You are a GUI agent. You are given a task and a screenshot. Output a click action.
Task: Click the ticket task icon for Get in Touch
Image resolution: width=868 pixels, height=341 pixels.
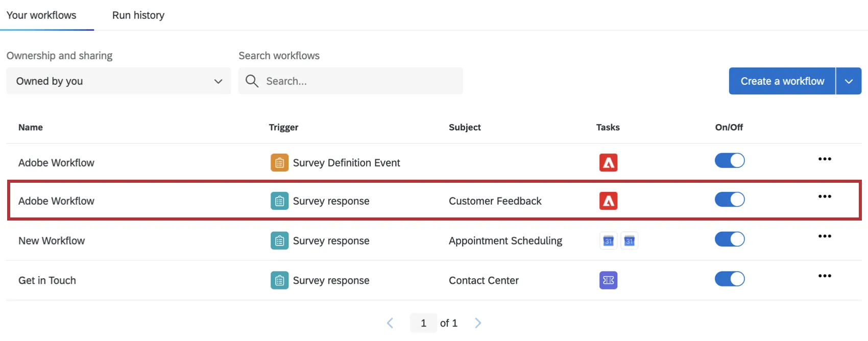608,280
